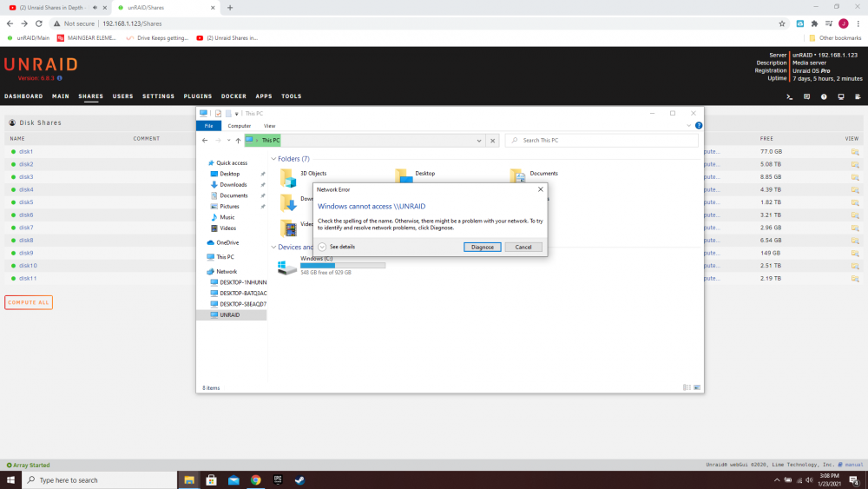Go to the Main tab in Unraid

61,96
